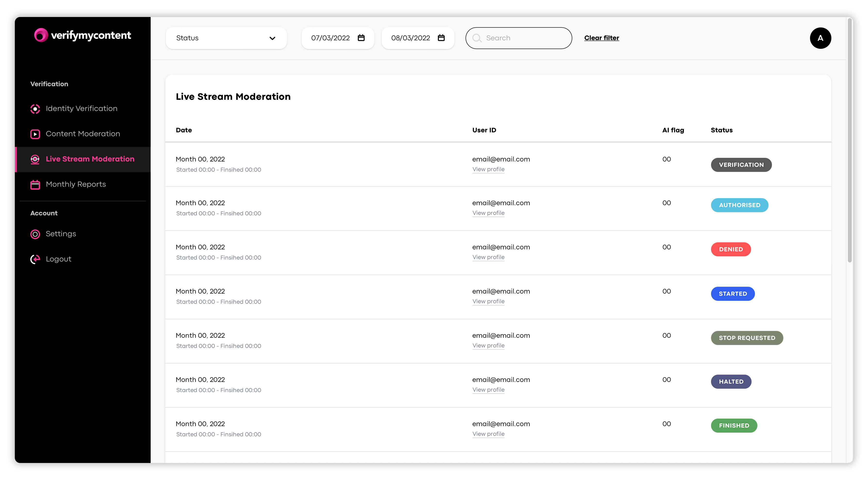Click the Live Stream Moderation page heading
The width and height of the screenshot is (868, 480).
coord(233,97)
